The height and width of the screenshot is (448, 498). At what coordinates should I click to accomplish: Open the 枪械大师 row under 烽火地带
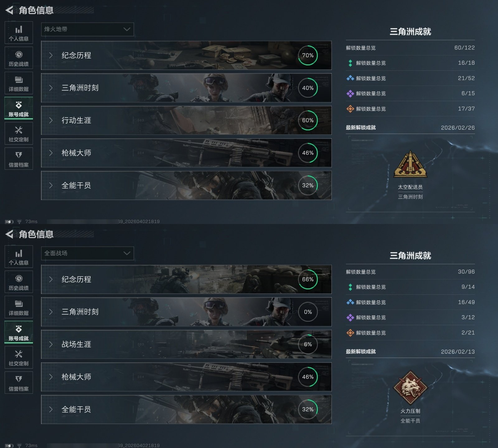point(186,153)
